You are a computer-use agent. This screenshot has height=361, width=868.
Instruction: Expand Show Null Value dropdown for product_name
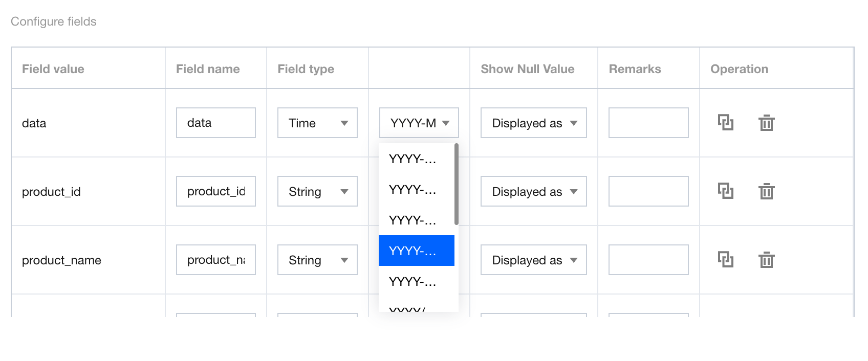click(533, 260)
